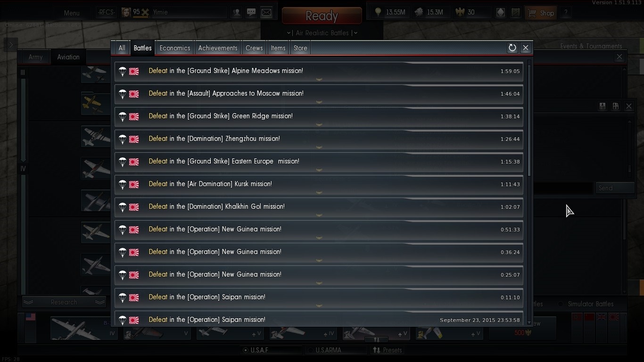
Task: Open the mail envelope icon
Action: click(266, 13)
